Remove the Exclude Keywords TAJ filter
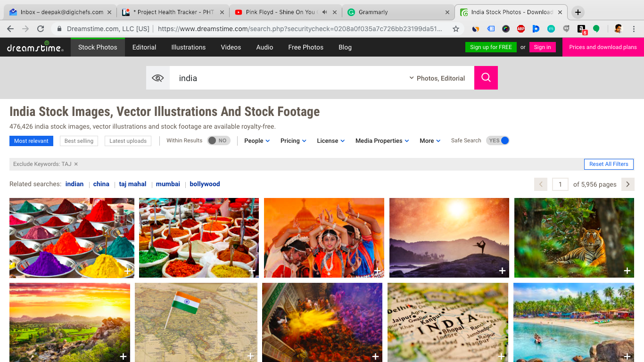 click(76, 164)
